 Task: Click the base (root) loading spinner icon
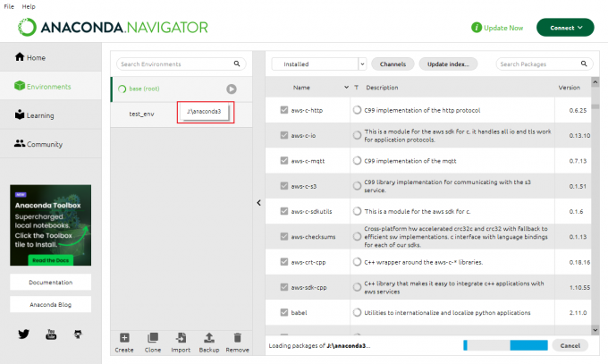point(122,89)
